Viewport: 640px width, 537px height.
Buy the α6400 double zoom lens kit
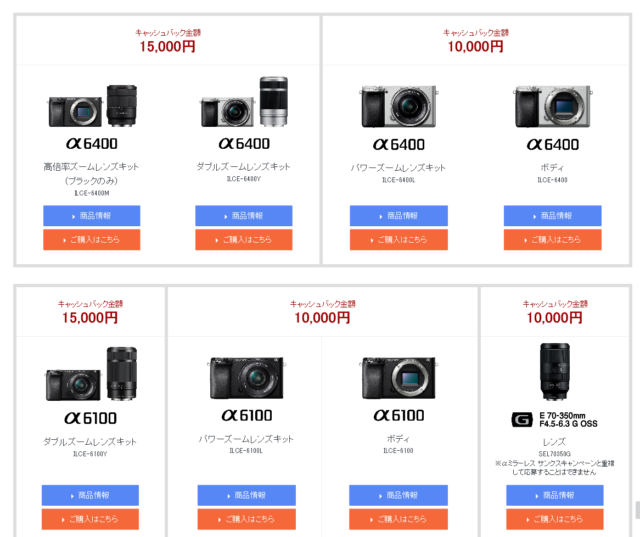pos(244,240)
